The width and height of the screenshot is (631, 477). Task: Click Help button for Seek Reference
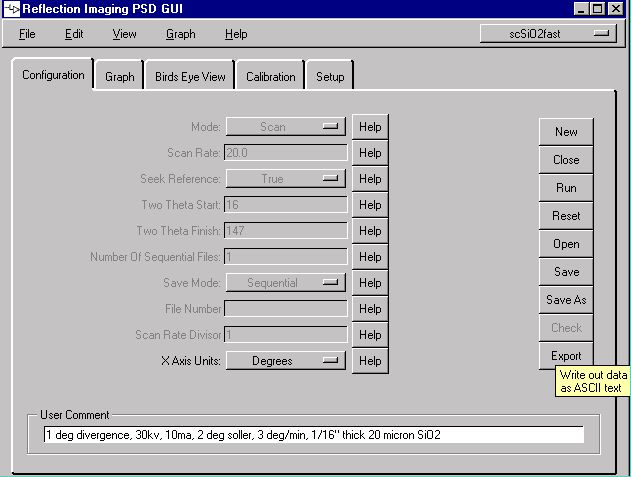[x=370, y=179]
